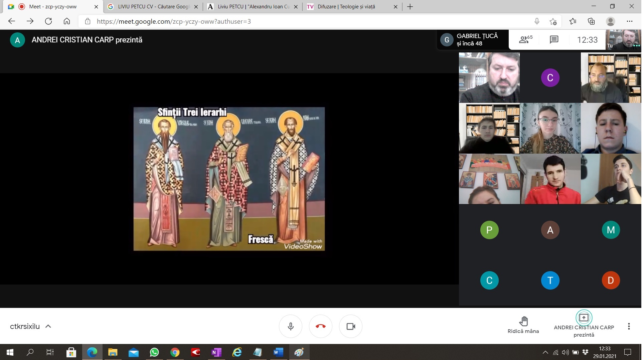
Task: Open browser Collections icon
Action: [x=591, y=21]
